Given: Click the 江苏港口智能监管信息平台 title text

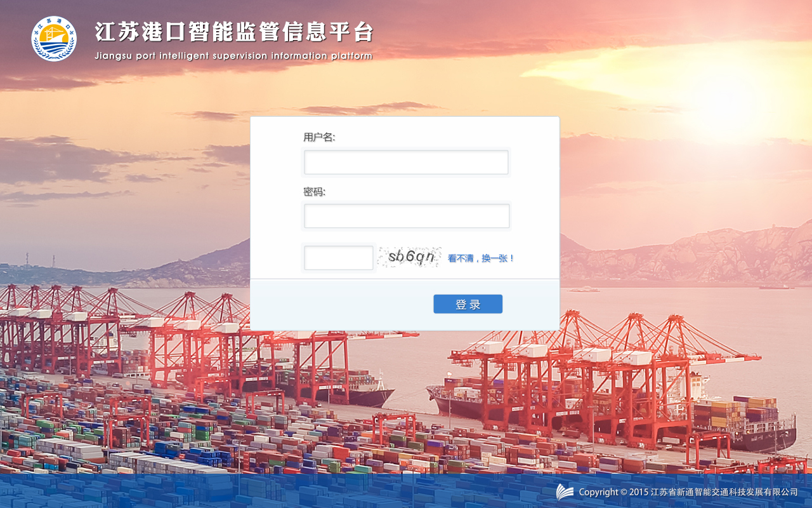Looking at the screenshot, I should click(234, 32).
